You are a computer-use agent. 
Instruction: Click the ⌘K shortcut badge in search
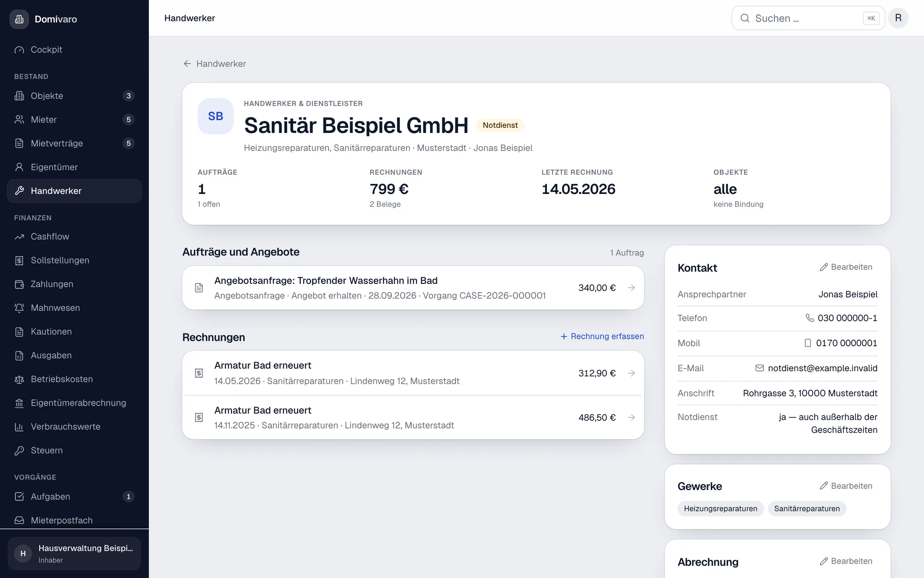(871, 18)
